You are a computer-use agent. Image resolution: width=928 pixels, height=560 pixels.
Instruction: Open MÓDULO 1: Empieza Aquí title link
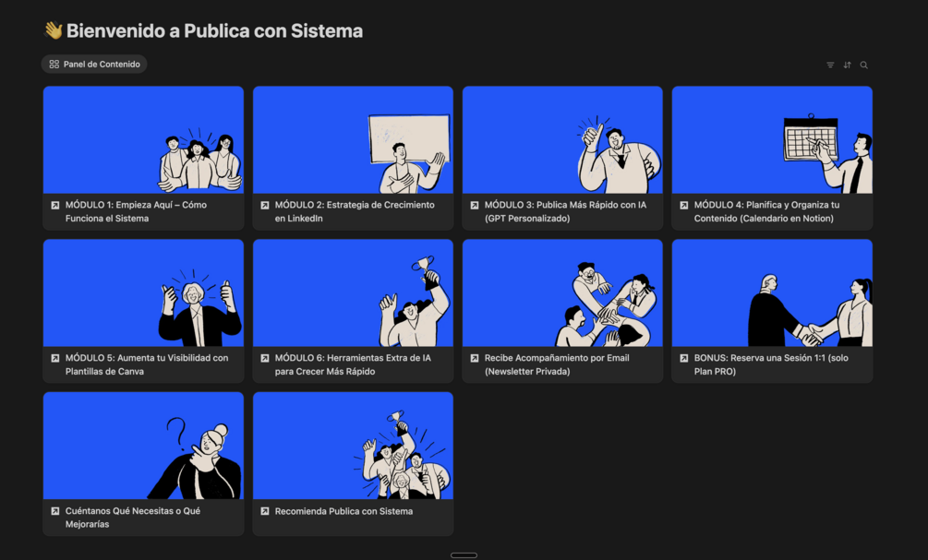(x=136, y=211)
